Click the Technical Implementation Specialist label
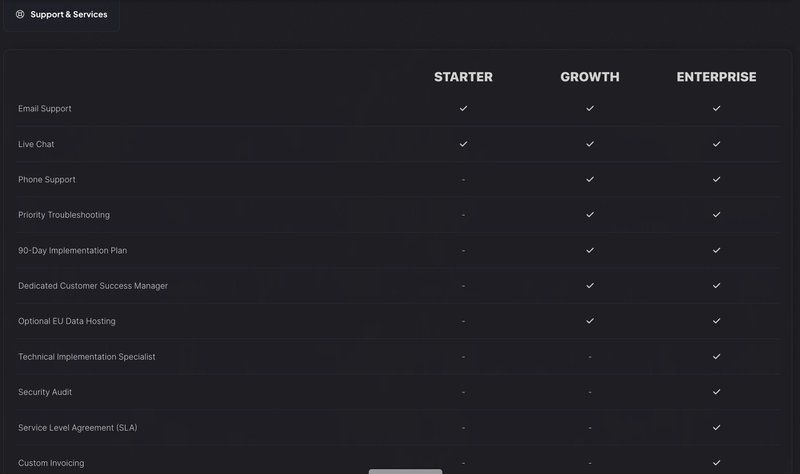This screenshot has width=800, height=474. 87,357
